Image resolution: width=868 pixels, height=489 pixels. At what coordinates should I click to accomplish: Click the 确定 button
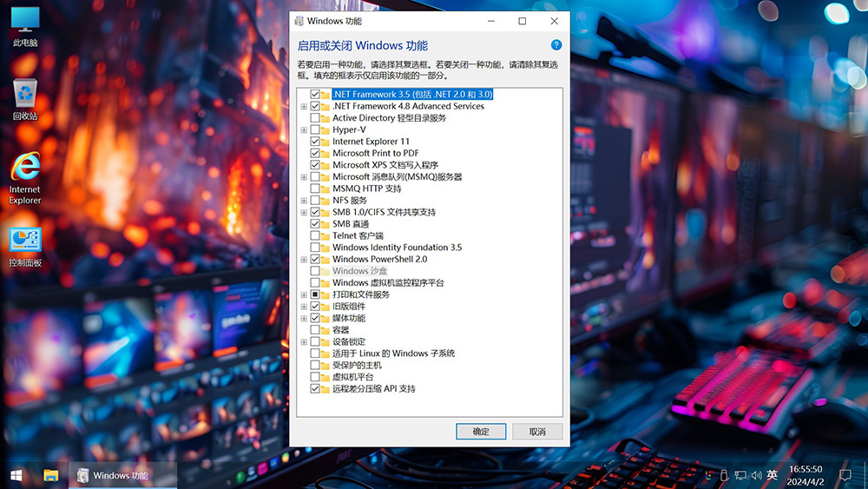click(481, 432)
